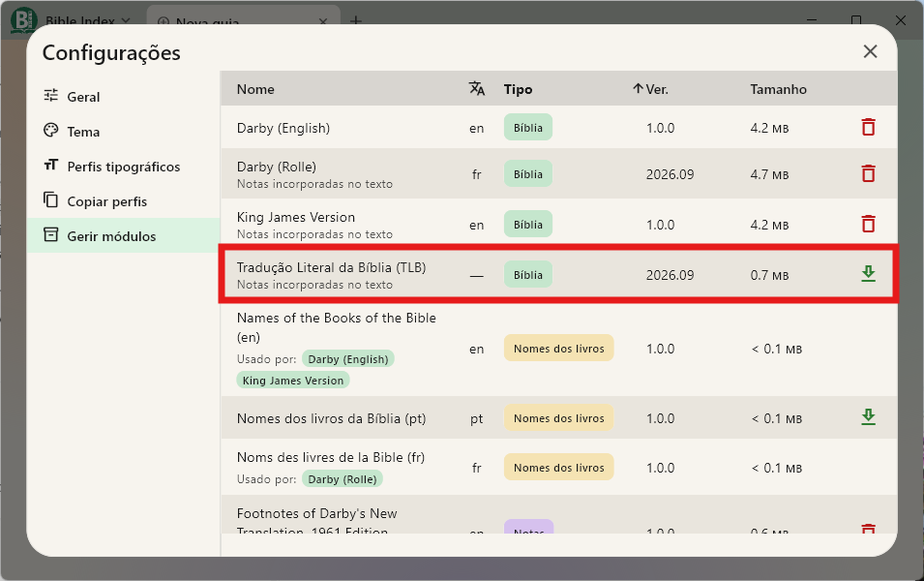924x581 pixels.
Task: Open Perfis tipográficos section
Action: click(123, 167)
